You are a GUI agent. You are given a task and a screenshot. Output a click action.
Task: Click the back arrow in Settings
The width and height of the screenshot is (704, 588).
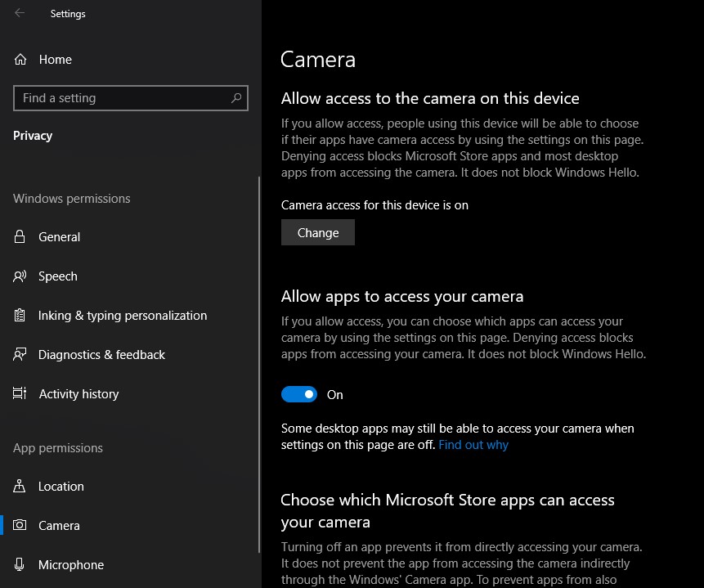pyautogui.click(x=20, y=13)
